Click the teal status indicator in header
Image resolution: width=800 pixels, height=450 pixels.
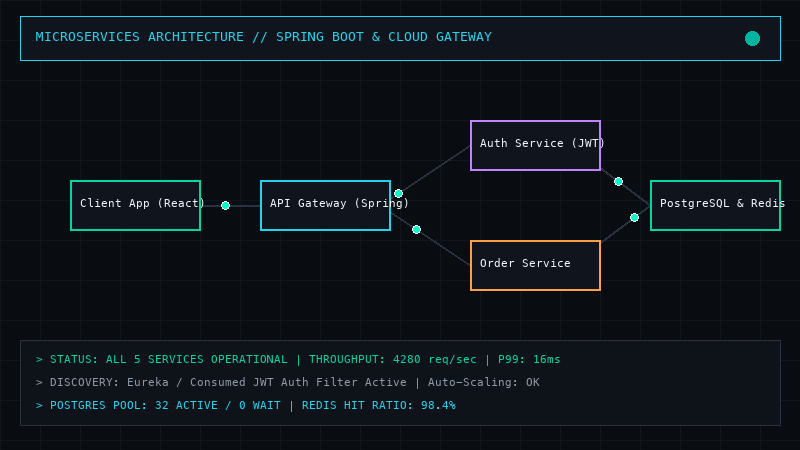coord(752,38)
